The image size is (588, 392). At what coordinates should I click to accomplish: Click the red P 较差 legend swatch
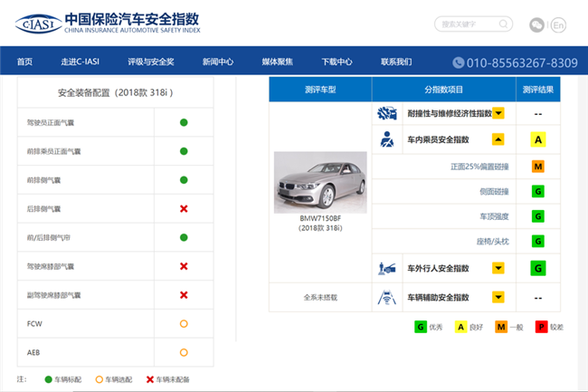(x=541, y=327)
